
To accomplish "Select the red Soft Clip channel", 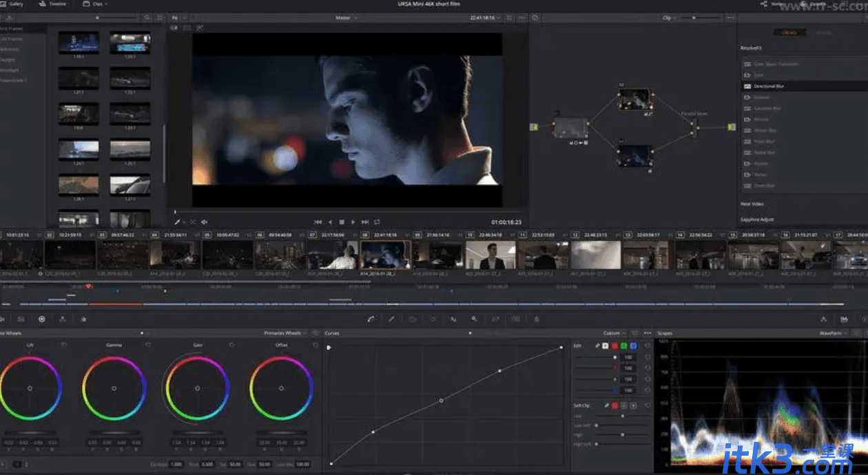I will [614, 405].
